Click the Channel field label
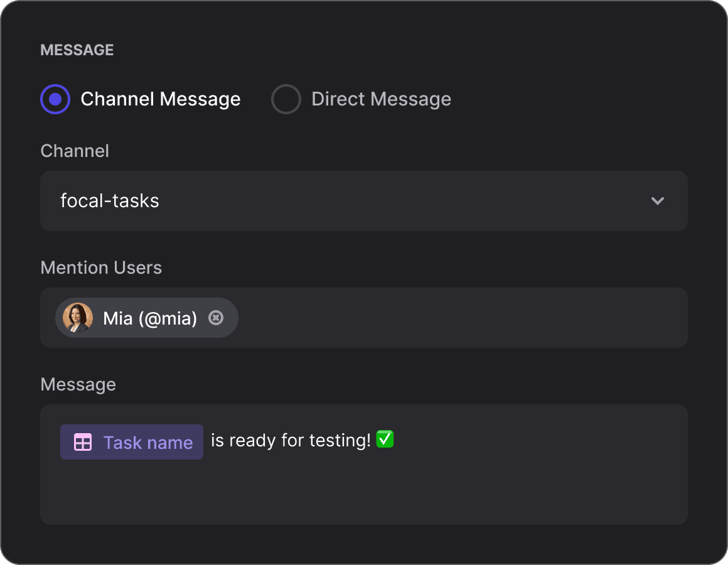Viewport: 728px width, 565px height. [75, 151]
